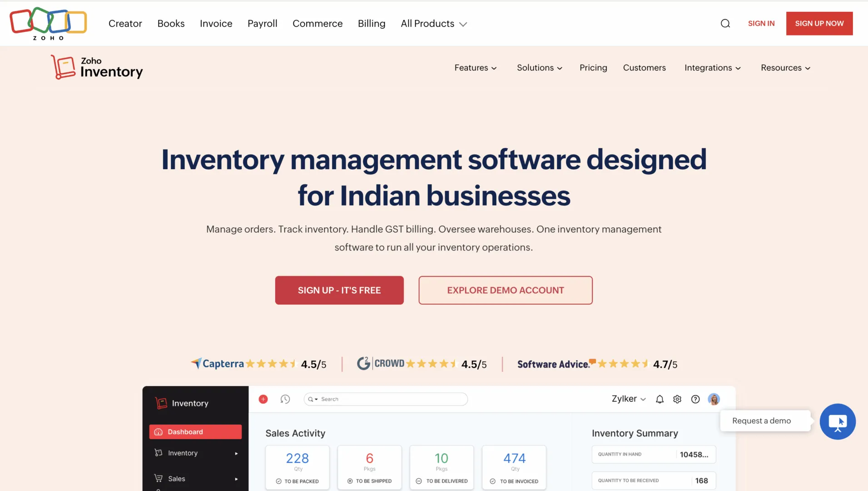
Task: Go to the Pricing page
Action: point(593,68)
